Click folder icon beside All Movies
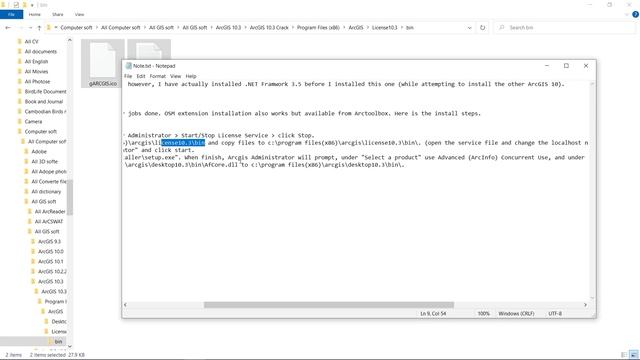640x360 pixels. pyautogui.click(x=20, y=71)
